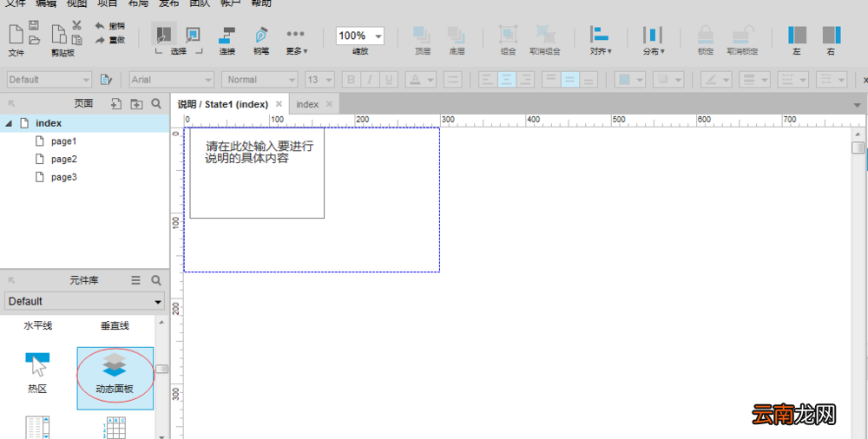Click the open folder icon
This screenshot has width=868, height=439.
click(x=34, y=40)
